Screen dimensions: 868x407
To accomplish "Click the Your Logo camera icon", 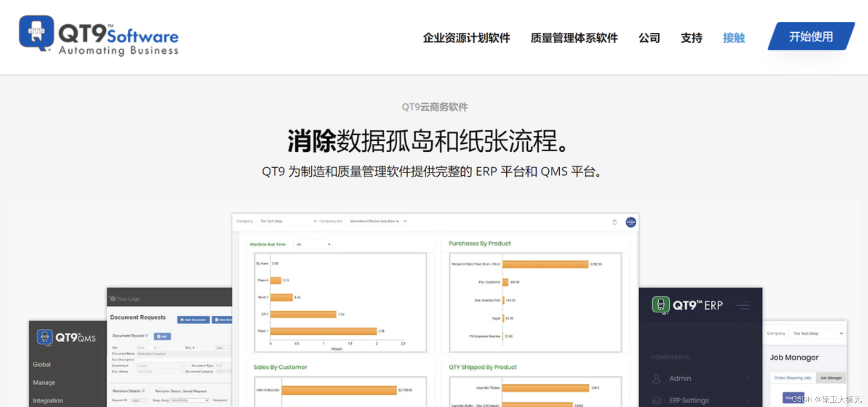I will click(x=113, y=298).
